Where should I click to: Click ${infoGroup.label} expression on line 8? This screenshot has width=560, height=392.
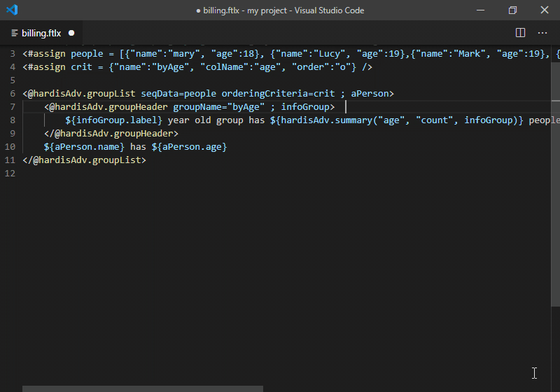[x=114, y=120]
